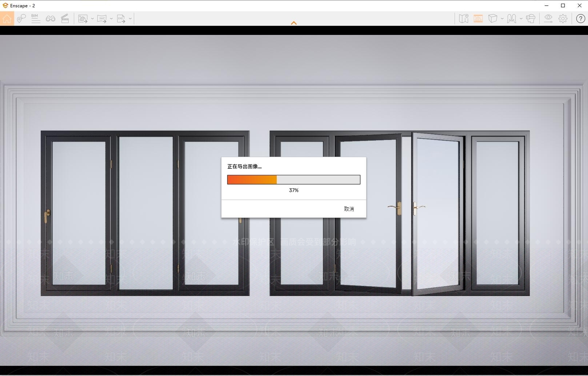
Task: Open the Mini Map icon
Action: click(464, 18)
